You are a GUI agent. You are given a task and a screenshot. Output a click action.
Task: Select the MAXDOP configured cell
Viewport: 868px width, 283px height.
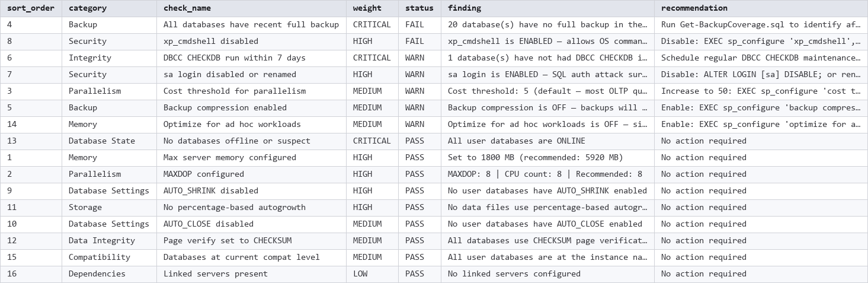251,174
